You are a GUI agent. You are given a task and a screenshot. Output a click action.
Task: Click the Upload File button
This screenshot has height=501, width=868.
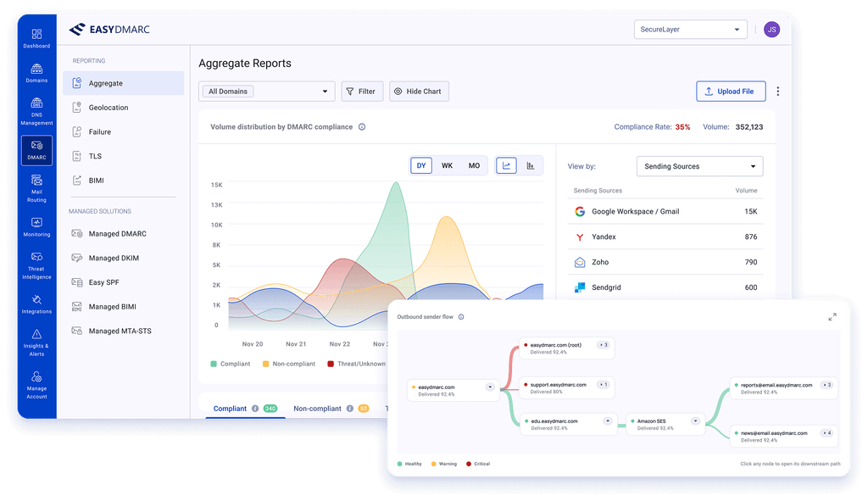point(731,92)
